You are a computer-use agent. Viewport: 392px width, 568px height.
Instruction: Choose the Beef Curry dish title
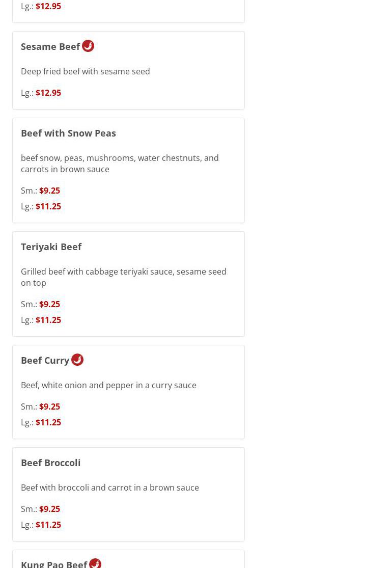(x=45, y=360)
